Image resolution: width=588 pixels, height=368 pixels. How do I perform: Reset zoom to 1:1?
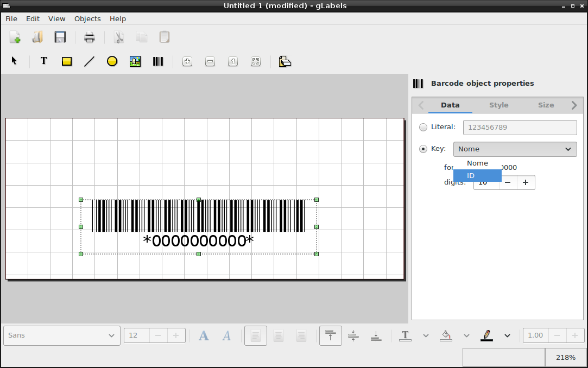point(233,61)
